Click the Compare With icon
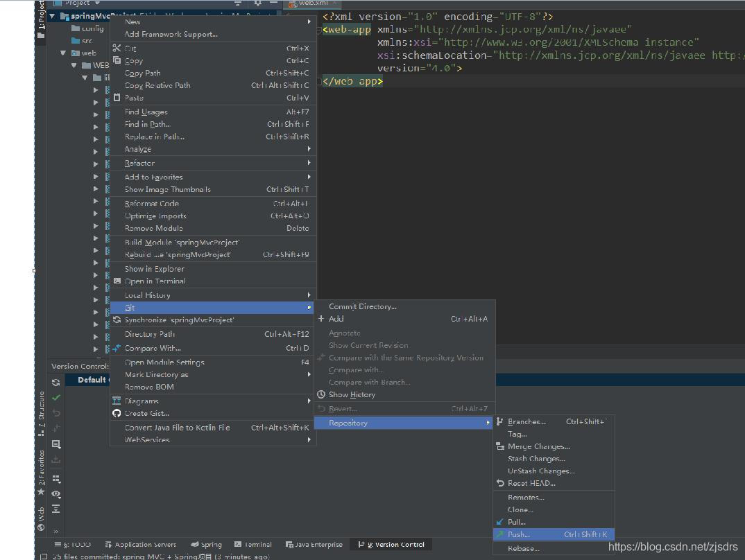745x560 pixels. pyautogui.click(x=117, y=348)
